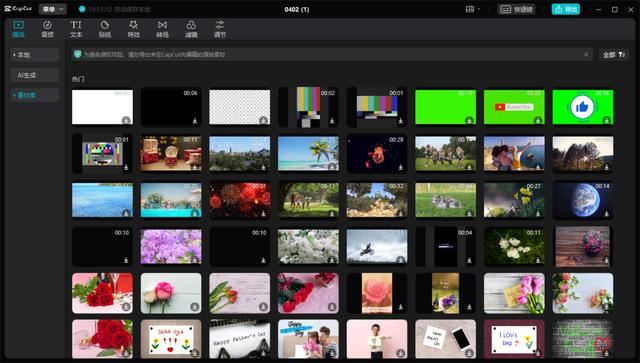640x363 pixels.
Task: Download the tulips on white wood clip
Action: (263, 307)
